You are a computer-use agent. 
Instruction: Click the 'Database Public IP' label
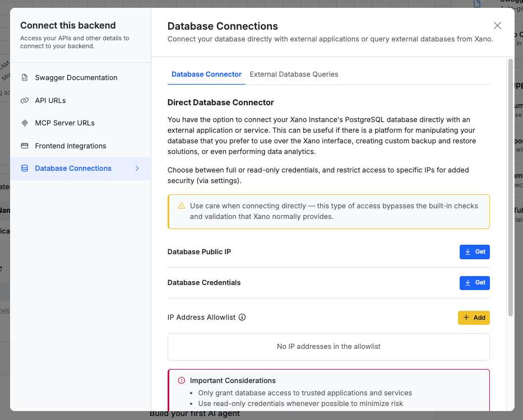pos(199,251)
